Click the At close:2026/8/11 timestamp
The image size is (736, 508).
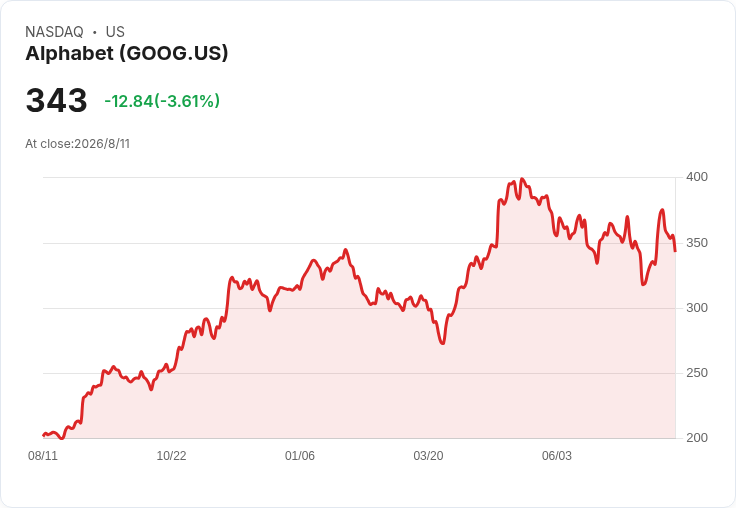77,144
